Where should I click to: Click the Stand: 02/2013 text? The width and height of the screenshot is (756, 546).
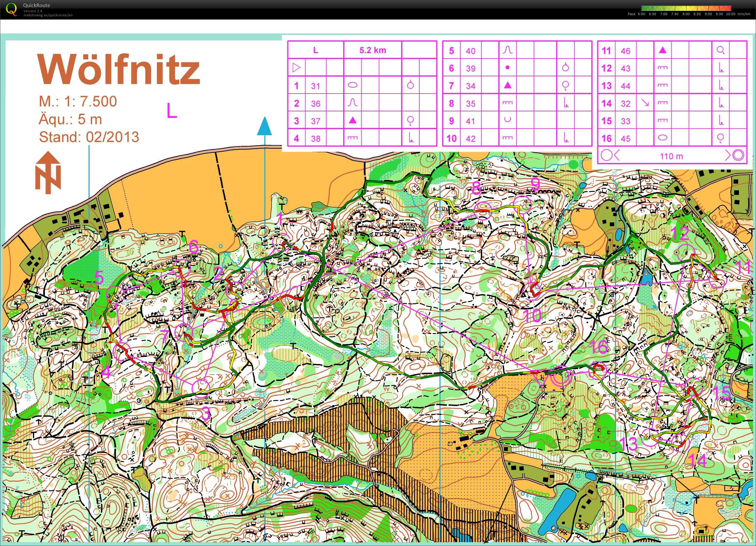pyautogui.click(x=89, y=137)
